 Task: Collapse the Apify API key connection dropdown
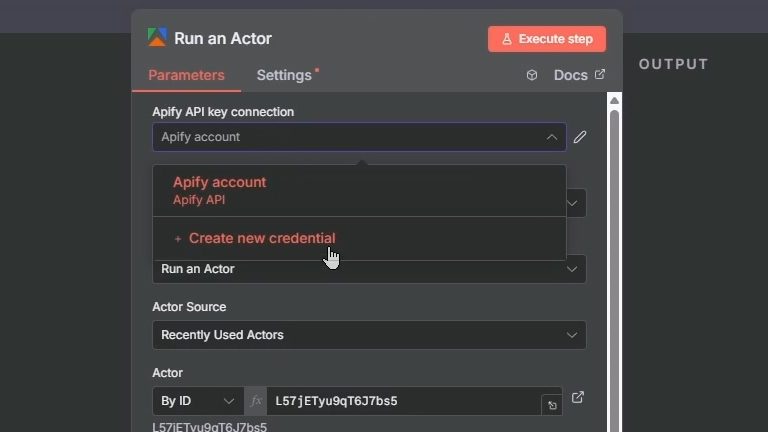point(551,137)
